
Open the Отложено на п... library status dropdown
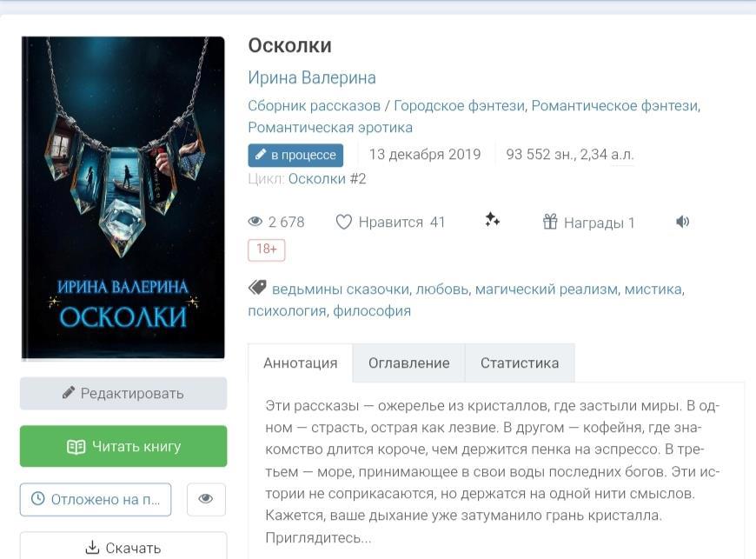tap(96, 499)
